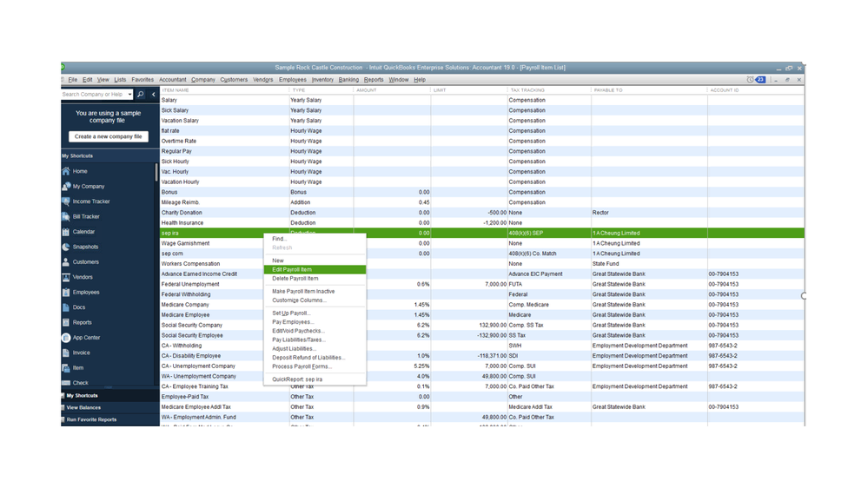Viewport: 868px width, 488px height.
Task: Select the Mileage Reimb. row
Action: tap(481, 202)
